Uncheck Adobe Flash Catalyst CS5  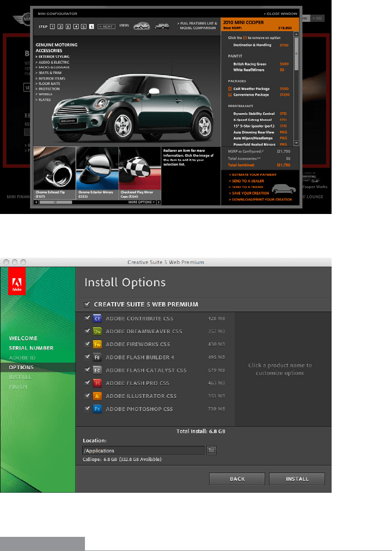[87, 370]
